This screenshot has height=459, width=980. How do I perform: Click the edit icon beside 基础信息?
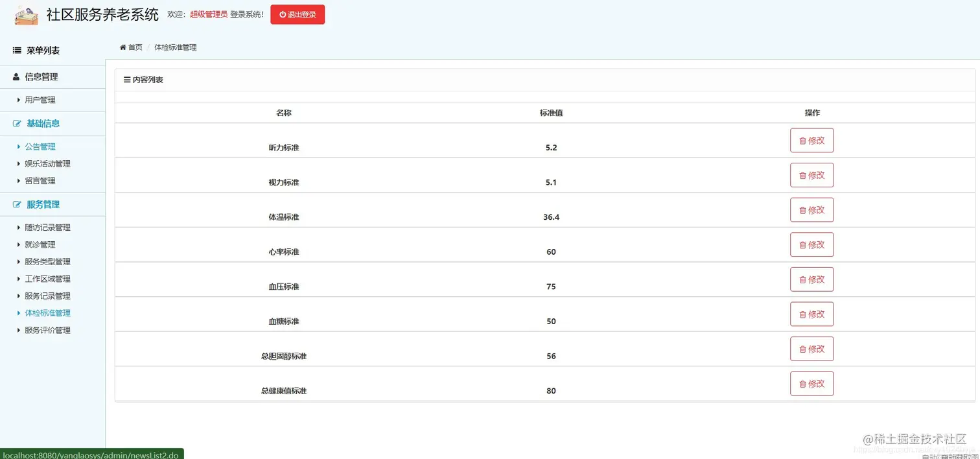coord(17,123)
